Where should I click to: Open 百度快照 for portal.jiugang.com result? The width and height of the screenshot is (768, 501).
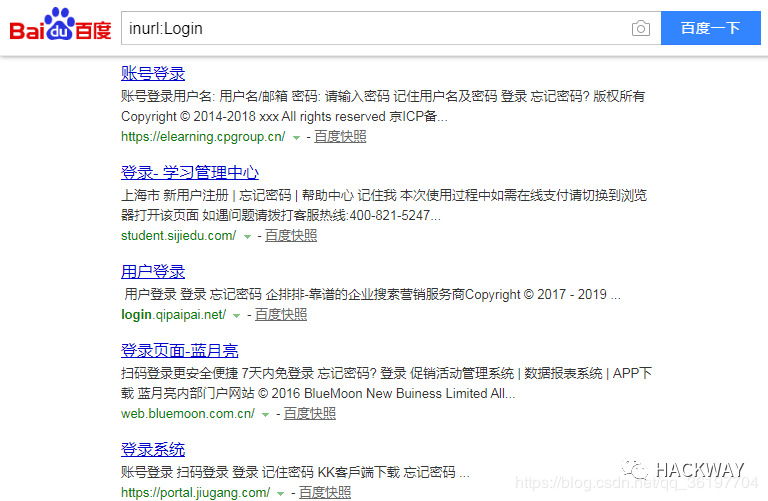coord(325,492)
